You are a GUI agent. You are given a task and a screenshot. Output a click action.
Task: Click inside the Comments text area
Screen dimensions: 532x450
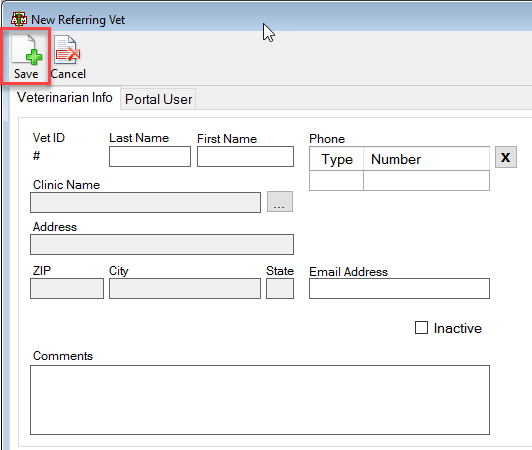[260, 400]
